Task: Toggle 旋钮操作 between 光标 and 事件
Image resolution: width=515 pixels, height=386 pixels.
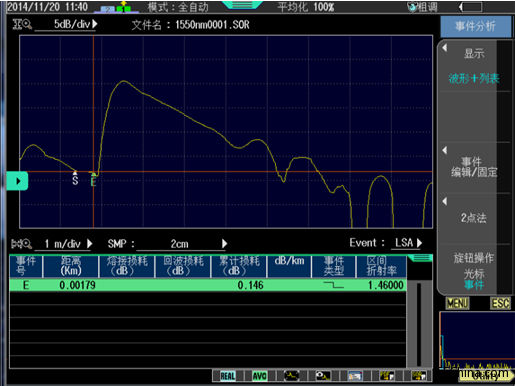Action: pos(474,270)
